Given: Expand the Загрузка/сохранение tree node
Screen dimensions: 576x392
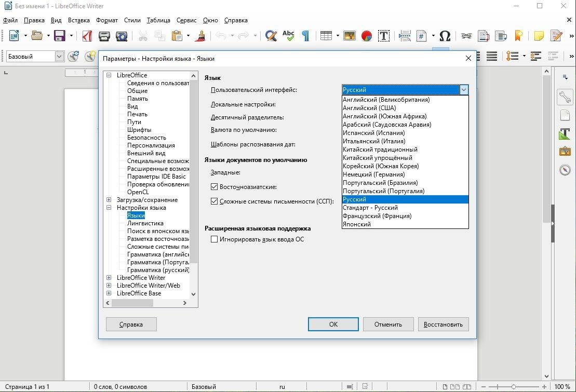Looking at the screenshot, I should point(109,200).
